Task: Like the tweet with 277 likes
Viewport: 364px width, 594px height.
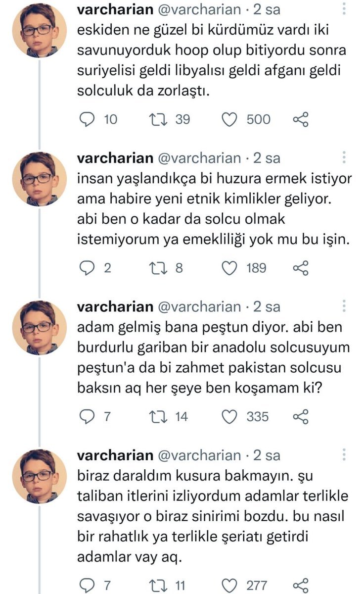Action: click(229, 585)
